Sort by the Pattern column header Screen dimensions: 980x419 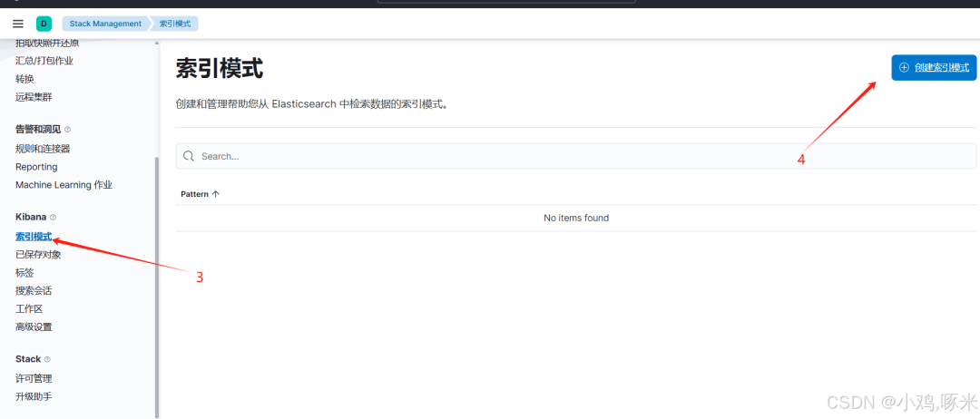tap(200, 194)
